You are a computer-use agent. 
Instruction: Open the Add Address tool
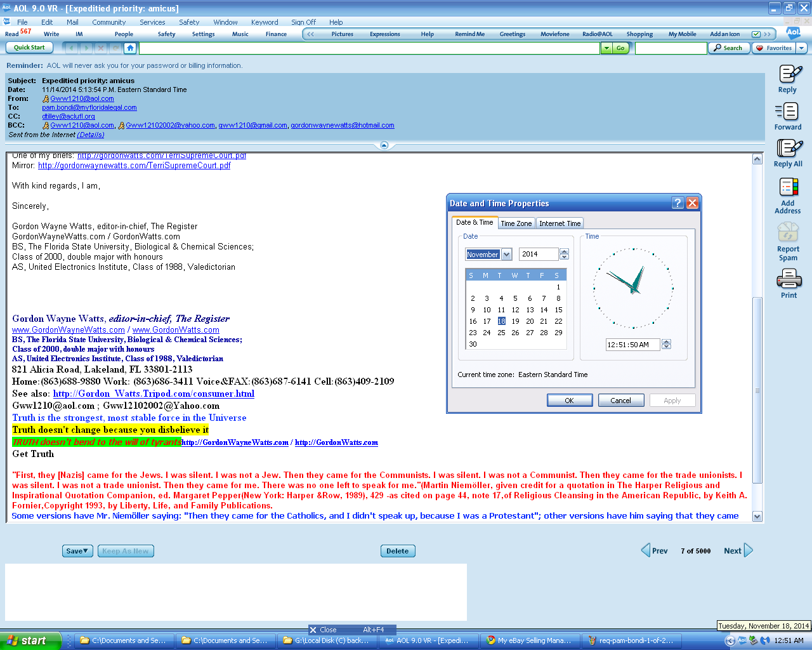coord(788,188)
